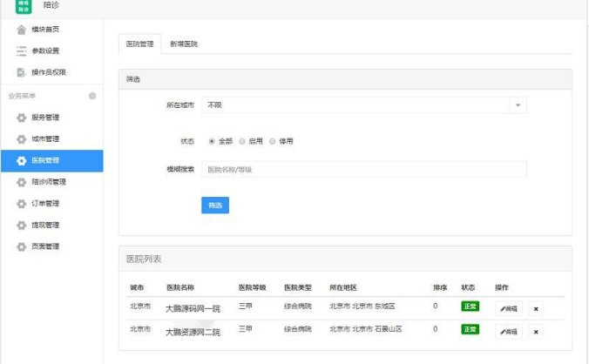Open 模块首页 home icon
This screenshot has height=364, width=589.
pos(22,30)
